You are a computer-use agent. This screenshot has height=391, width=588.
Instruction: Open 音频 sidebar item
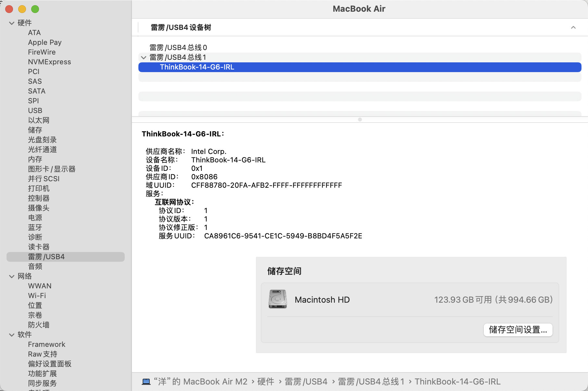click(35, 267)
